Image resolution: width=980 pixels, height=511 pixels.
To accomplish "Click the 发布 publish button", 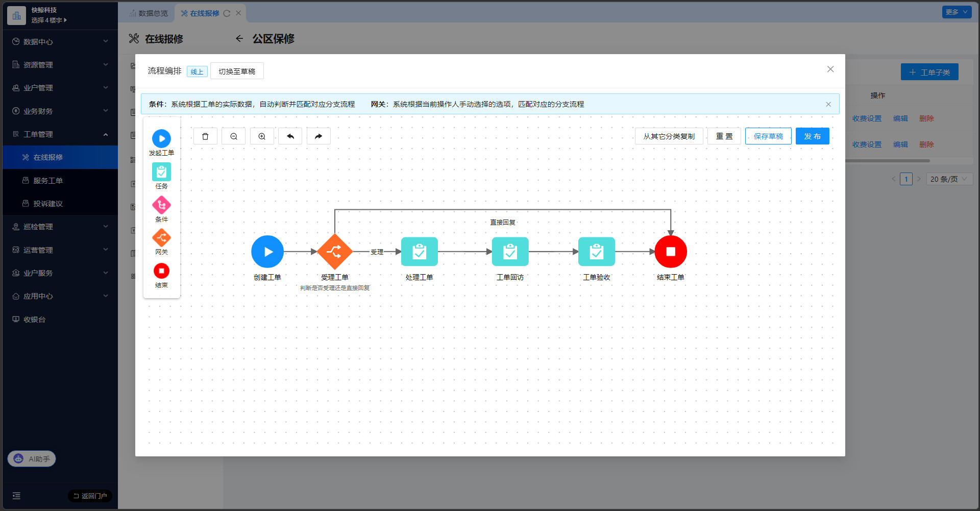I will coord(812,136).
